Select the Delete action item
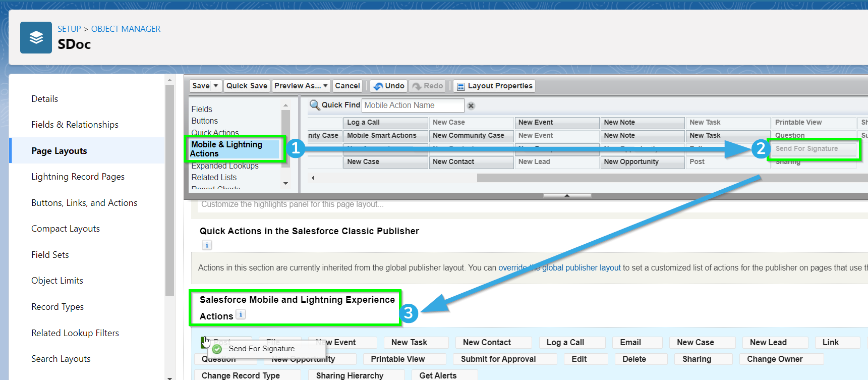 coord(641,359)
